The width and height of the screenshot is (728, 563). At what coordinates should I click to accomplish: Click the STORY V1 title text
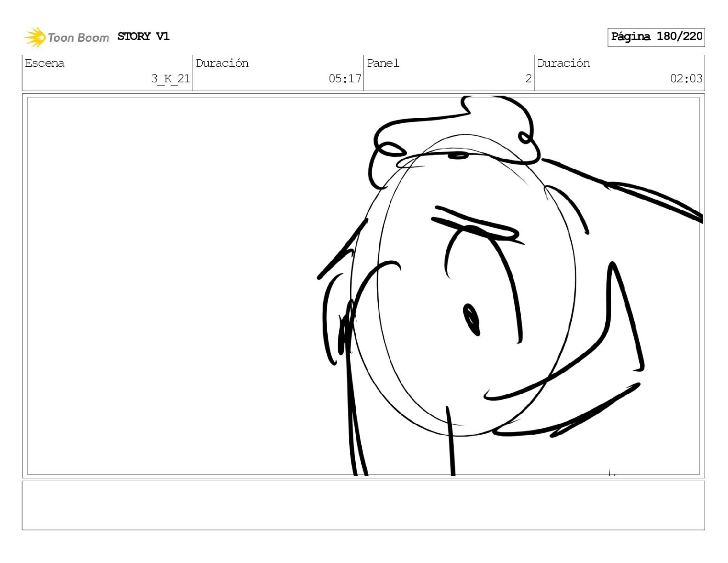[143, 36]
